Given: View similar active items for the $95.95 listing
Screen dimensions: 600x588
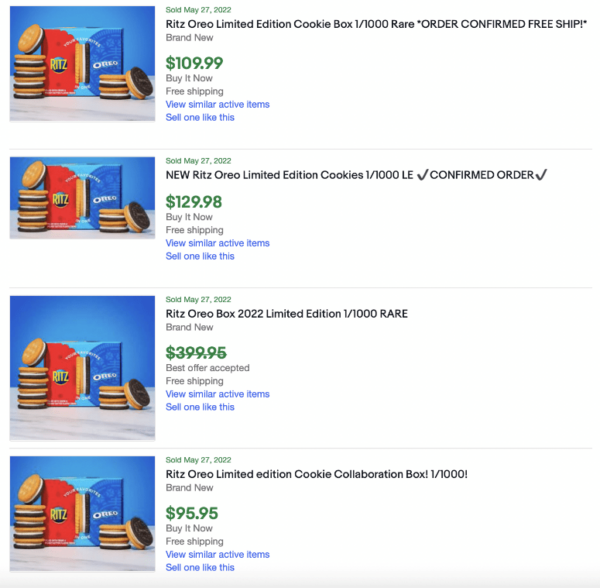Looking at the screenshot, I should tap(217, 554).
